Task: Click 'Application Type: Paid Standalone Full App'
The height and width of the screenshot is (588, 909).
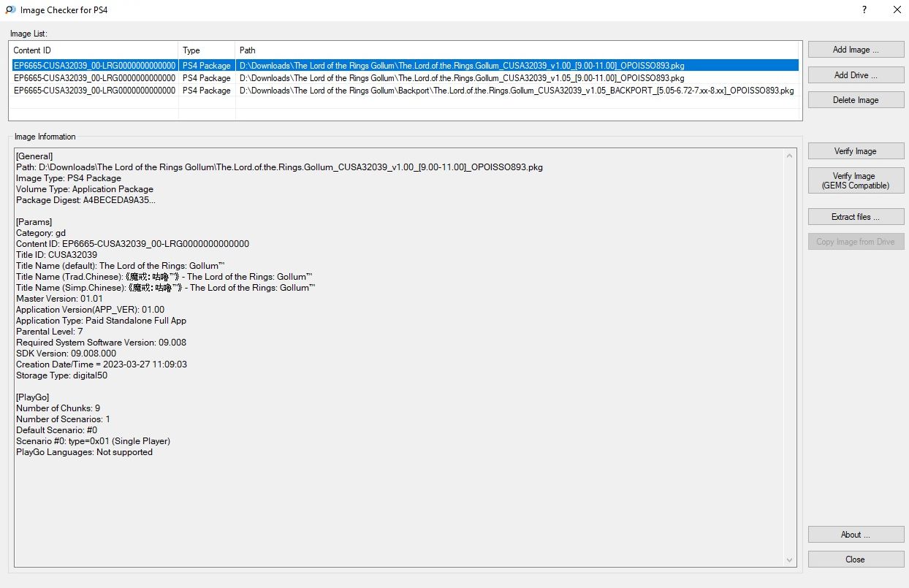Action: [102, 321]
